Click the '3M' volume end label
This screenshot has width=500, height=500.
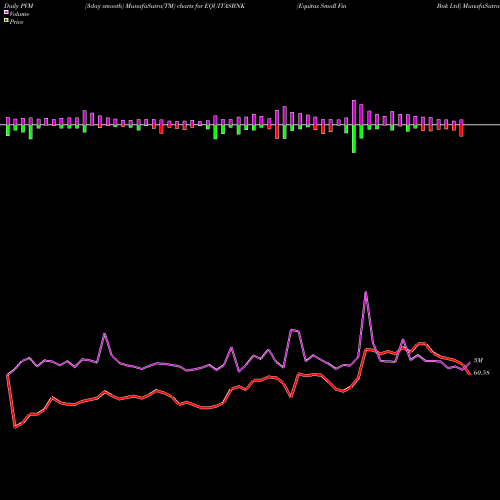(478, 361)
